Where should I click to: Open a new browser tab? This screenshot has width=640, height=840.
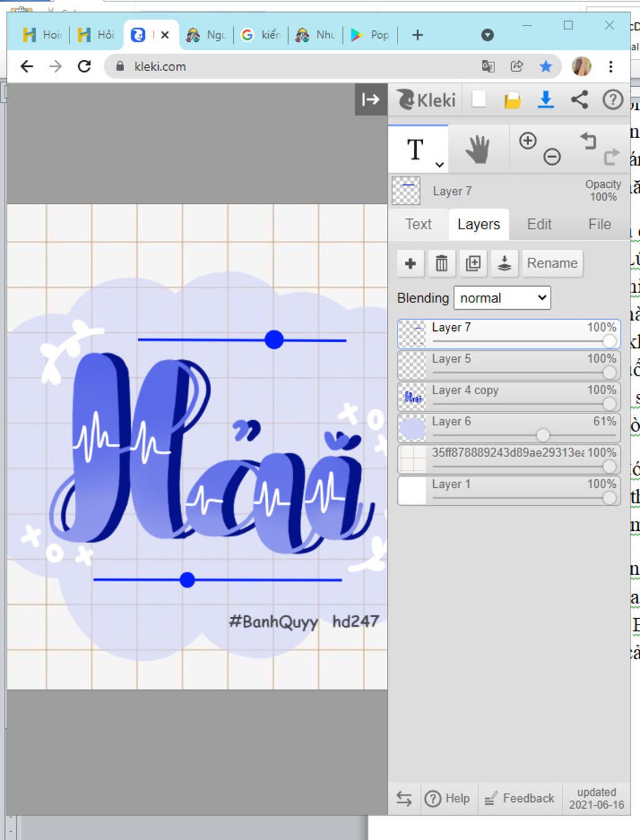(x=417, y=35)
